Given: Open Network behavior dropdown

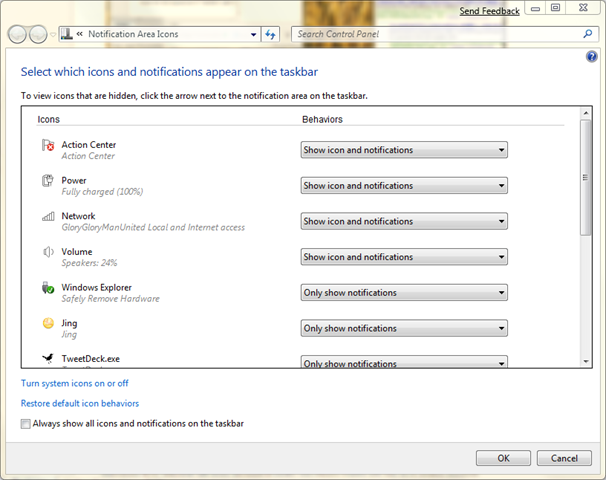Looking at the screenshot, I should (404, 221).
